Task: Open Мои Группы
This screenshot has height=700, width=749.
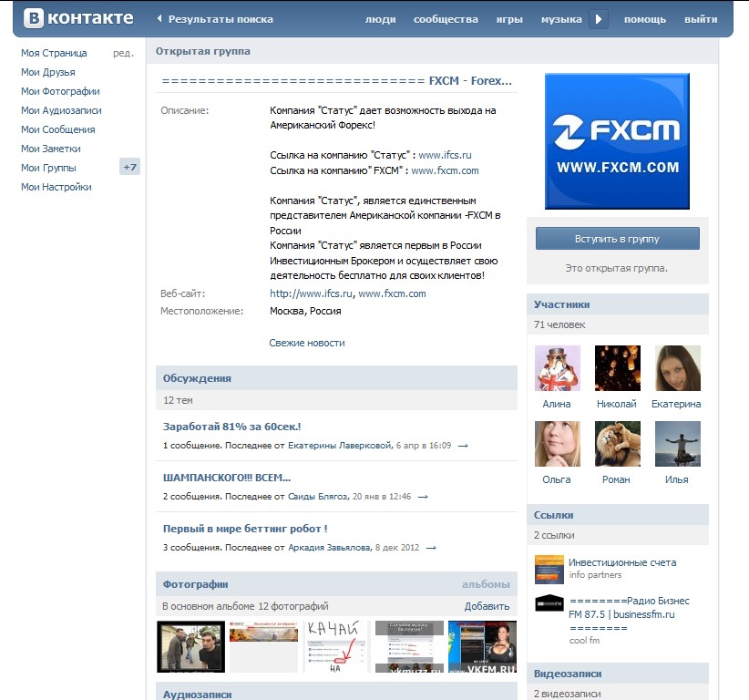Action: click(48, 168)
